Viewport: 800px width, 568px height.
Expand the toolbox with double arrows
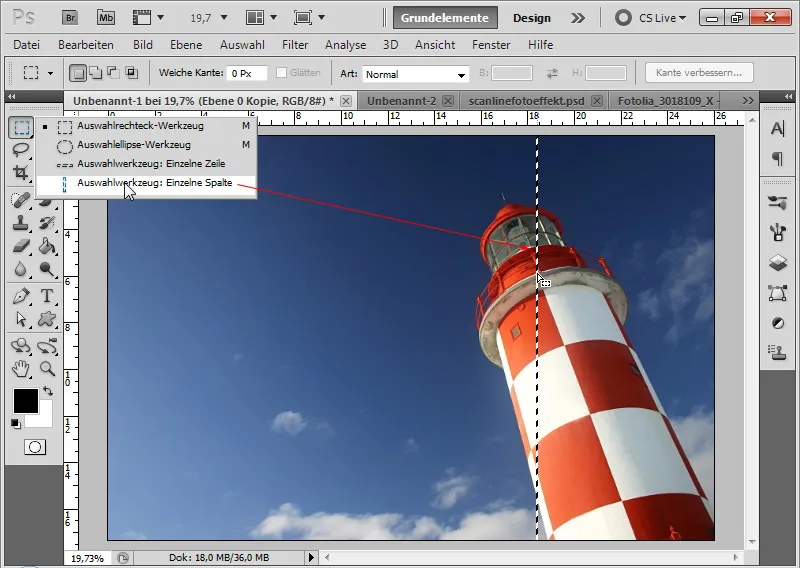(x=11, y=96)
